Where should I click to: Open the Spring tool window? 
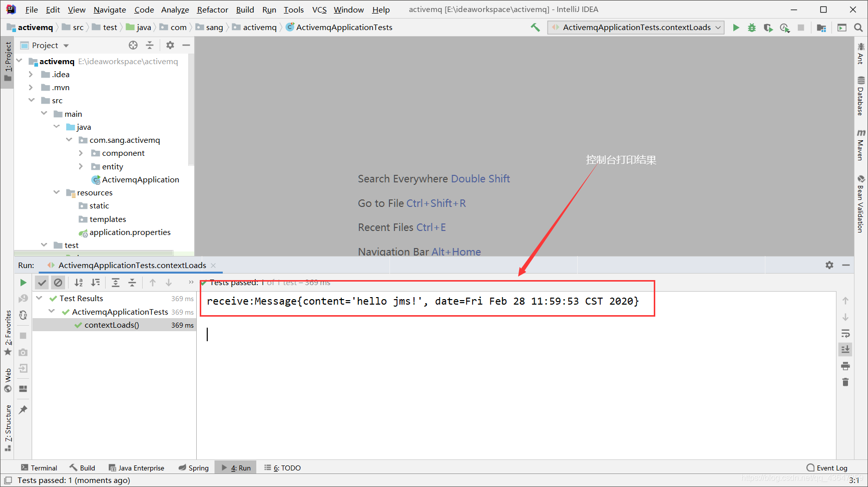(x=194, y=468)
